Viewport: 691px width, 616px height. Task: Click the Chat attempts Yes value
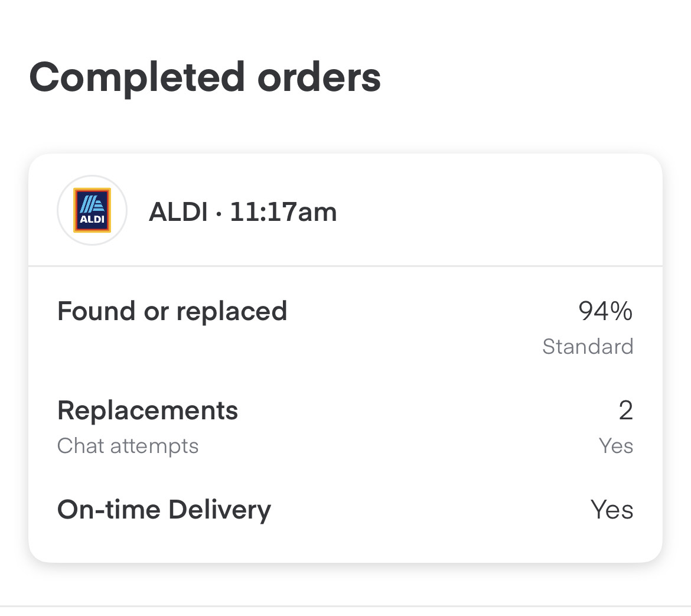coord(616,445)
